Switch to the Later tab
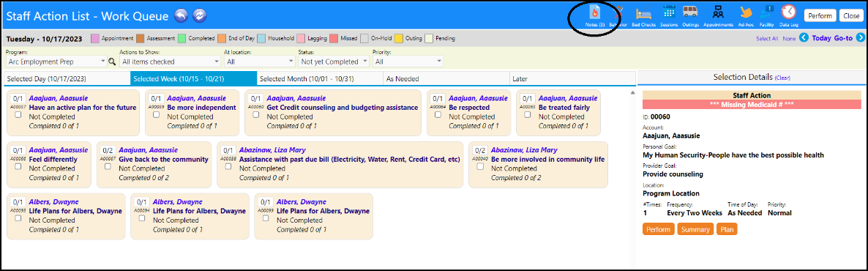 572,78
